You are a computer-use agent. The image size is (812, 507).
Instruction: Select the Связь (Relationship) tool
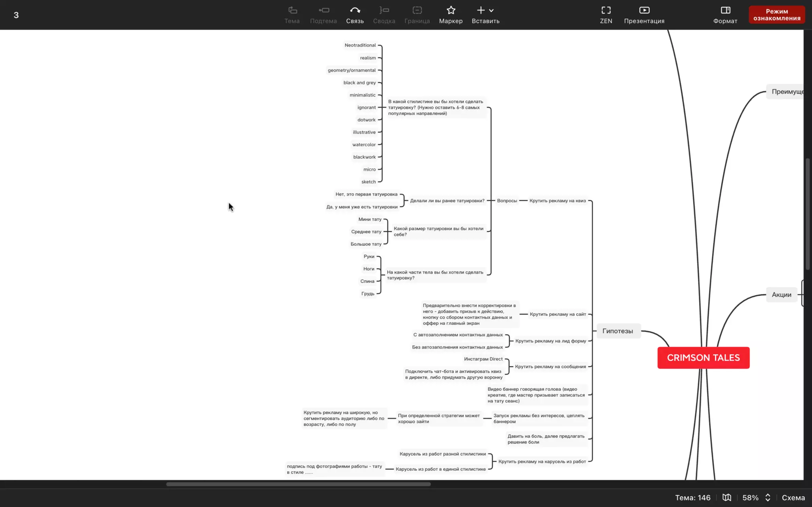tap(355, 11)
